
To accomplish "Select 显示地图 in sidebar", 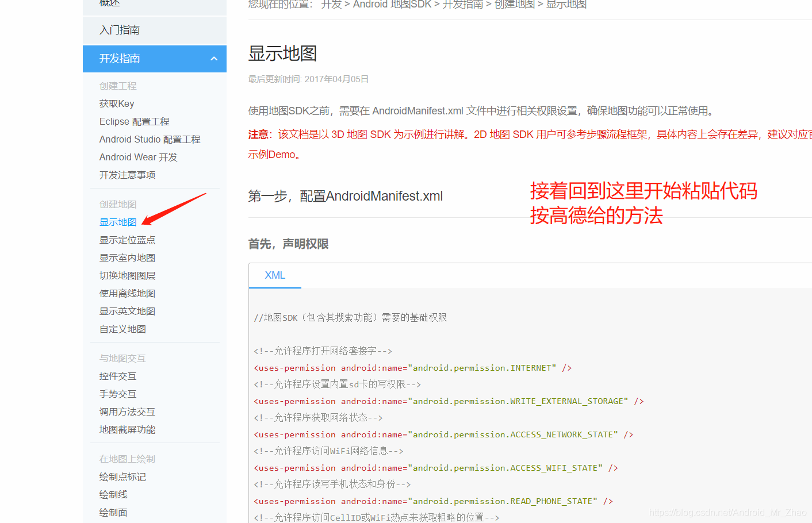I will point(118,222).
